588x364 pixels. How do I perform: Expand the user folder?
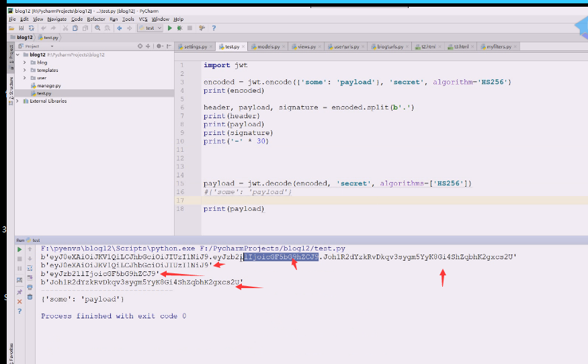(x=25, y=78)
